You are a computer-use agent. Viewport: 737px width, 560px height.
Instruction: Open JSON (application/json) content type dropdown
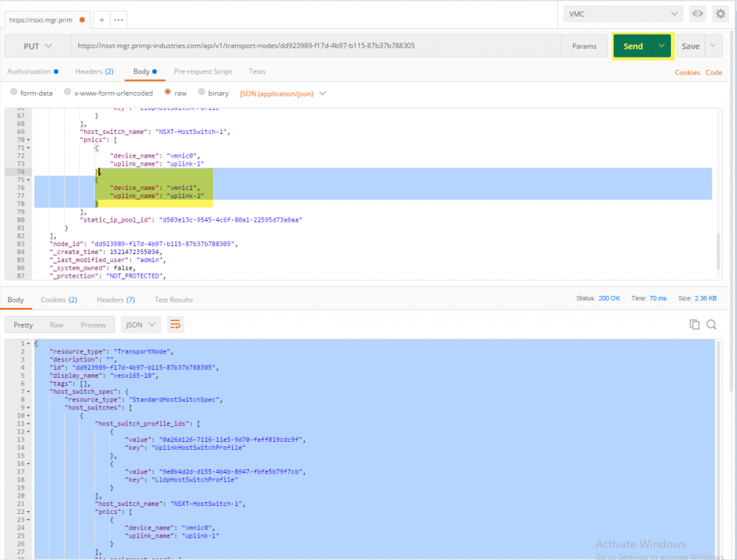point(283,94)
